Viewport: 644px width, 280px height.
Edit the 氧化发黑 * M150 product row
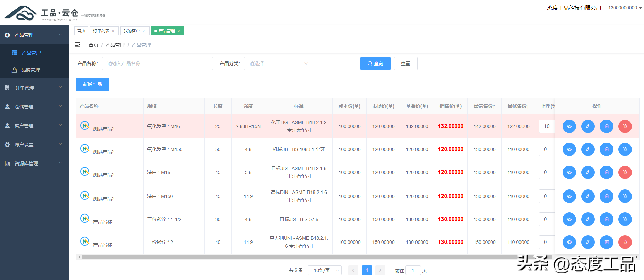tap(588, 149)
